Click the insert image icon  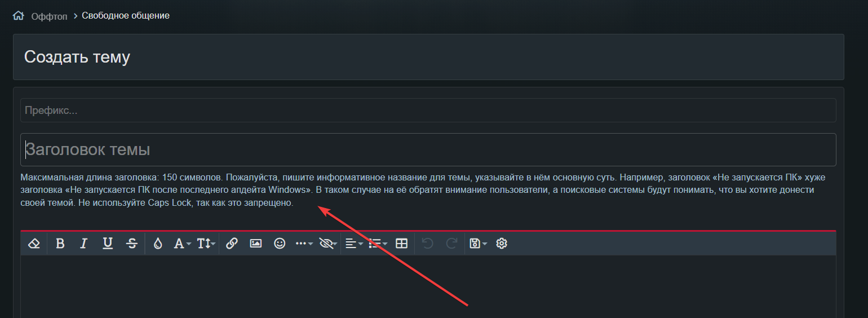pyautogui.click(x=256, y=244)
